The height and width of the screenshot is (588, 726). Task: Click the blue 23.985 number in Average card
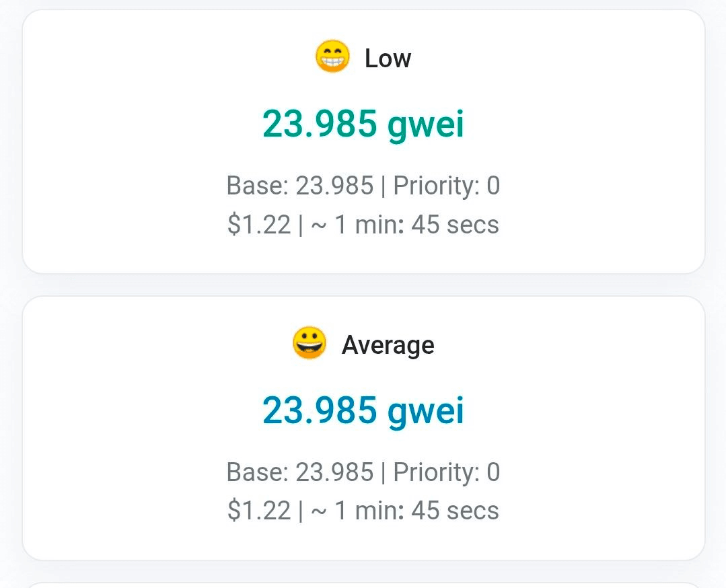point(320,410)
